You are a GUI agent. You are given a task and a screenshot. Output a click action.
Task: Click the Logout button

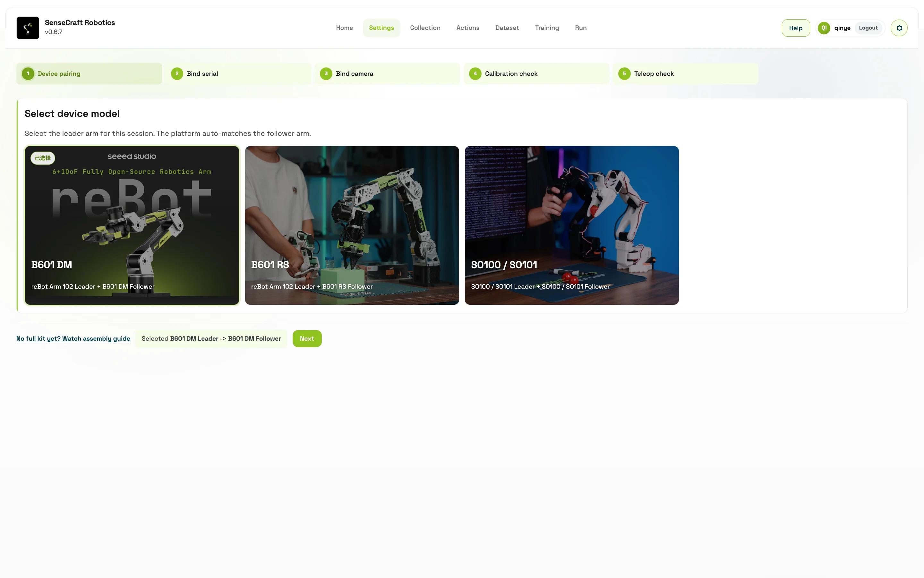click(868, 28)
